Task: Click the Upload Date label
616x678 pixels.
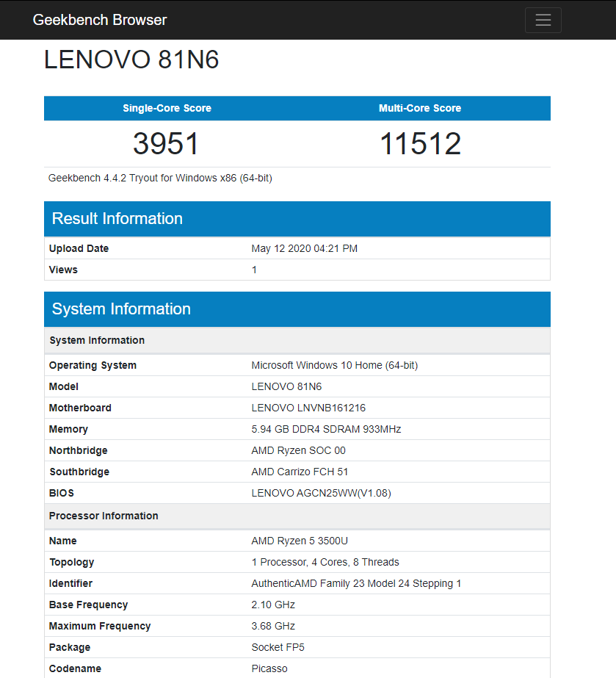Action: 79,248
